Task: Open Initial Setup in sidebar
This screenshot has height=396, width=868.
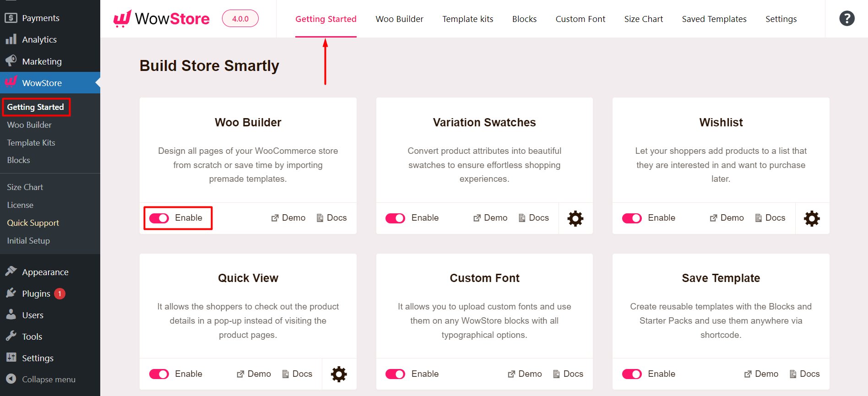Action: [x=28, y=241]
